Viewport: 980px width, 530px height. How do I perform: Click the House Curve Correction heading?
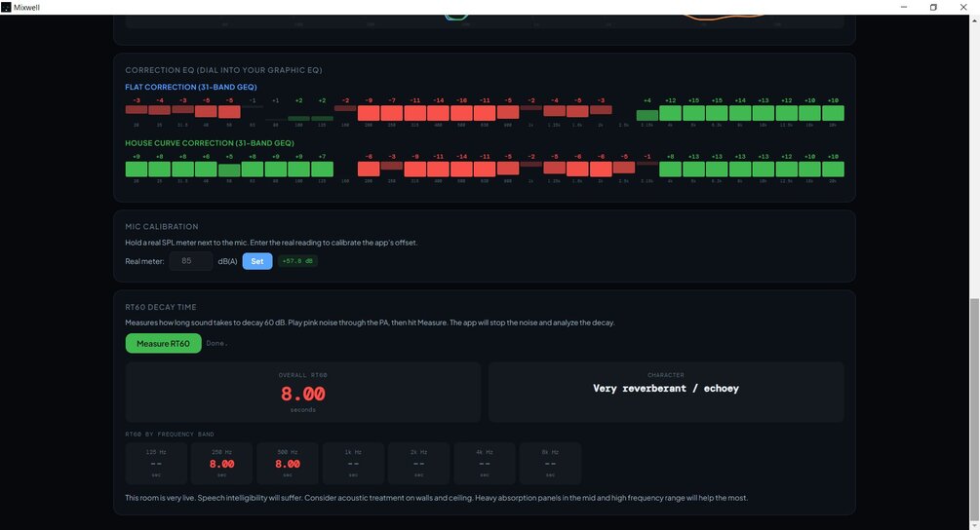pyautogui.click(x=210, y=143)
